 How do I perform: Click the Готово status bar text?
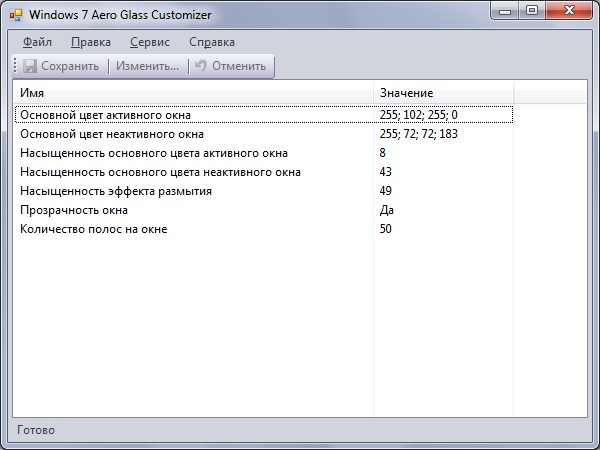pyautogui.click(x=36, y=430)
